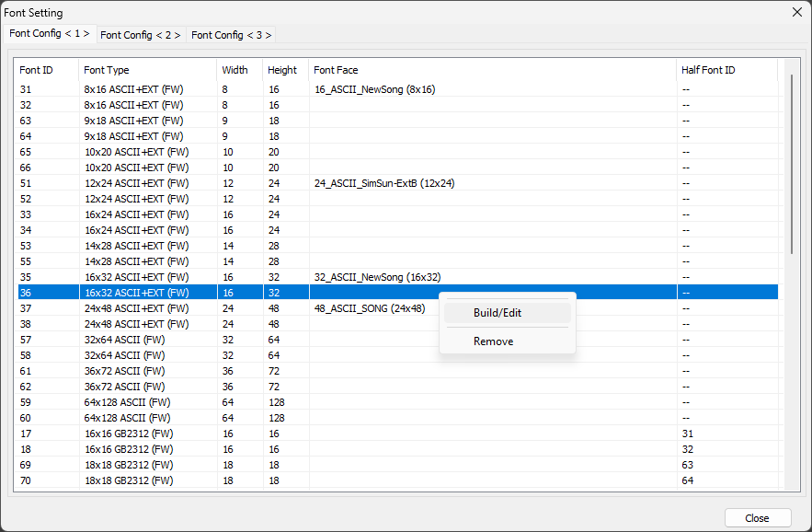Switch to Font Config < 2 > tab
Image resolution: width=812 pixels, height=532 pixels.
click(141, 35)
